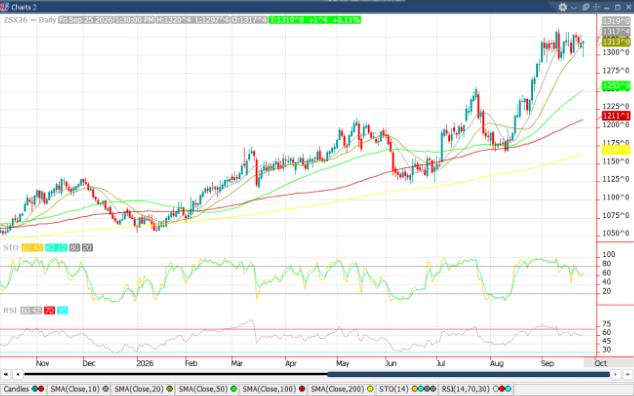Click the cyan RSI color dot
The height and width of the screenshot is (396, 634).
(x=507, y=389)
